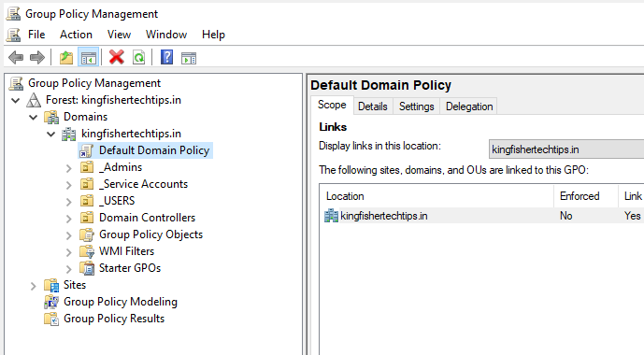Open the Window menu

pyautogui.click(x=166, y=35)
